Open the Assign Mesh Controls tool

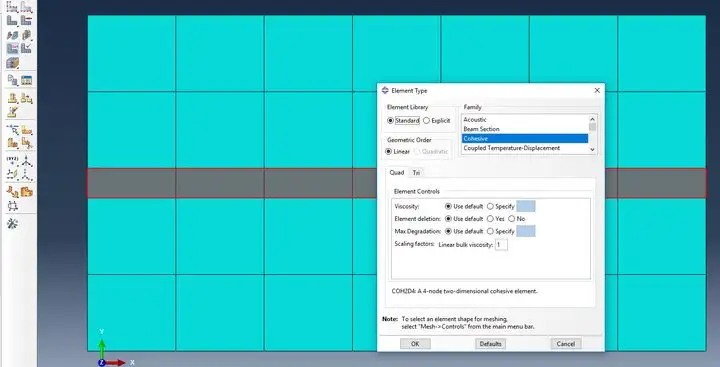[12, 35]
